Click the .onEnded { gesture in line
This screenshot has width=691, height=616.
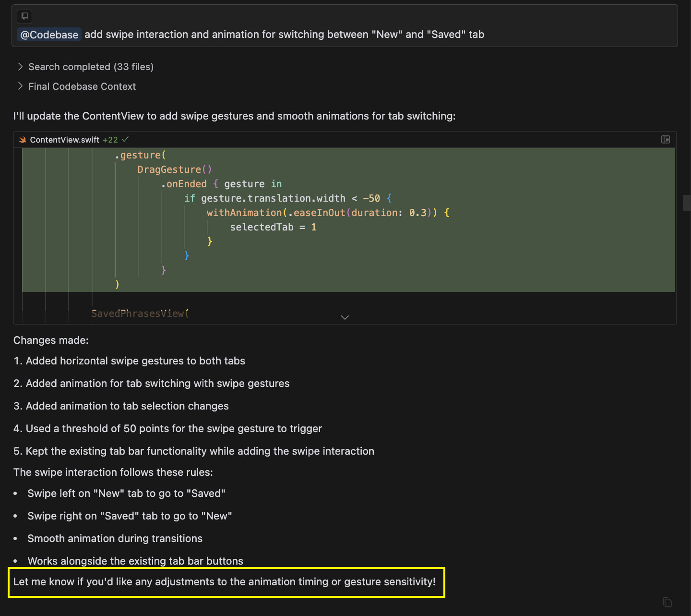pyautogui.click(x=221, y=184)
